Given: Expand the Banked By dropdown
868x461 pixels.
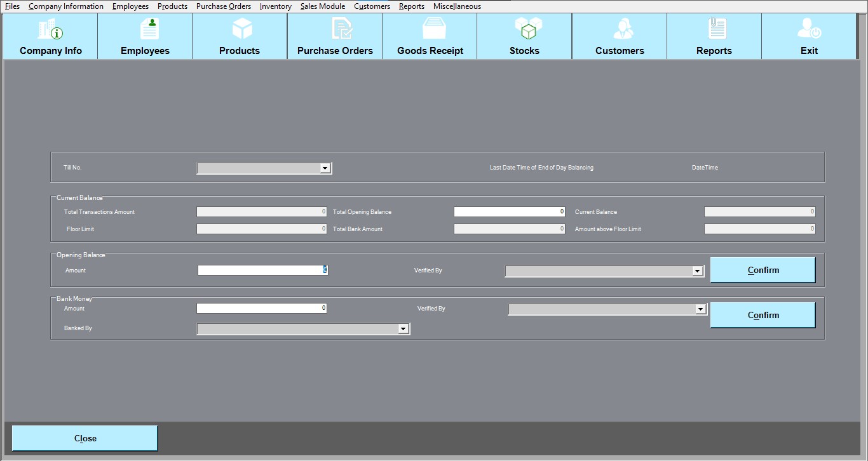Looking at the screenshot, I should (x=403, y=329).
